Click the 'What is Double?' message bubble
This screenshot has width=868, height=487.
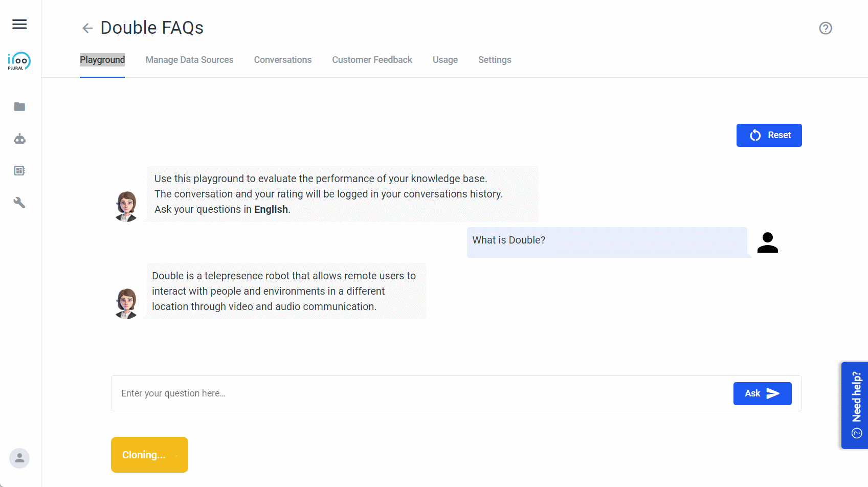(607, 242)
